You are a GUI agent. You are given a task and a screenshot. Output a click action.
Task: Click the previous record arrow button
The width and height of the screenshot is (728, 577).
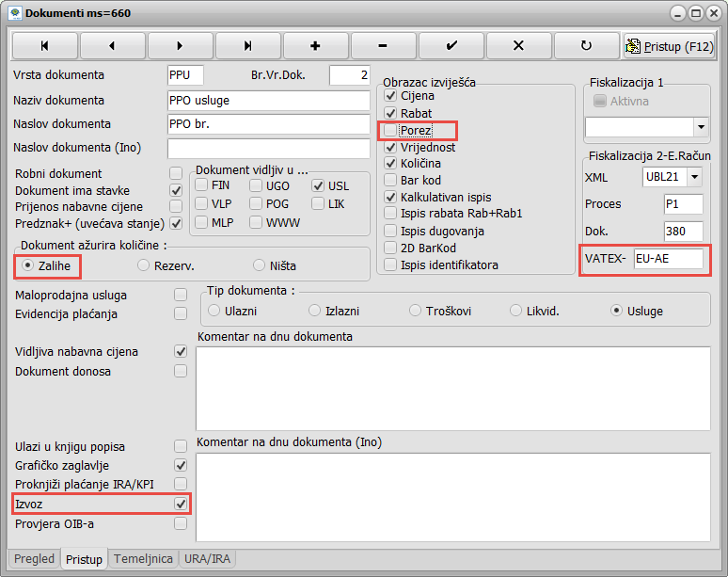(x=112, y=45)
